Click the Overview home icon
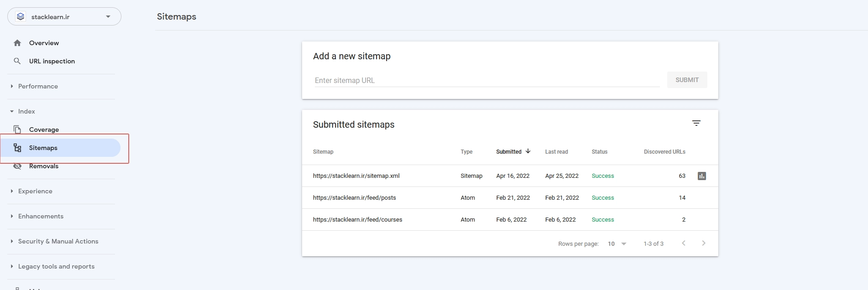The image size is (868, 290). click(x=17, y=43)
